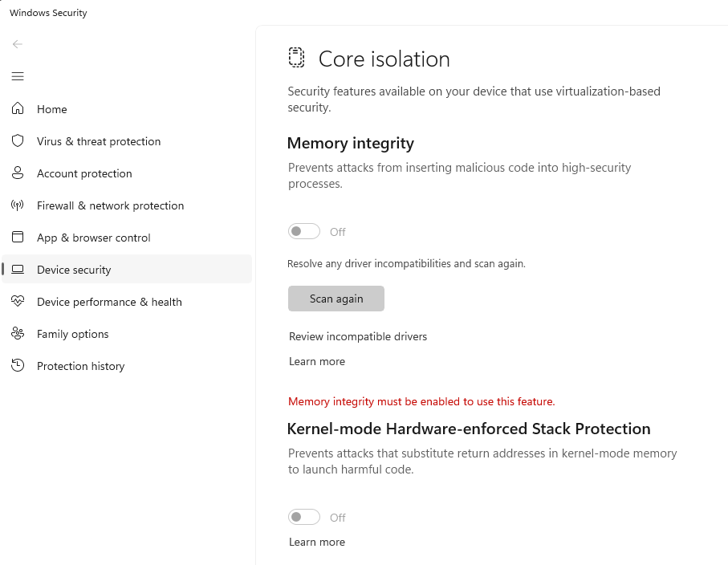Open Review incompatible drivers link

(x=358, y=336)
